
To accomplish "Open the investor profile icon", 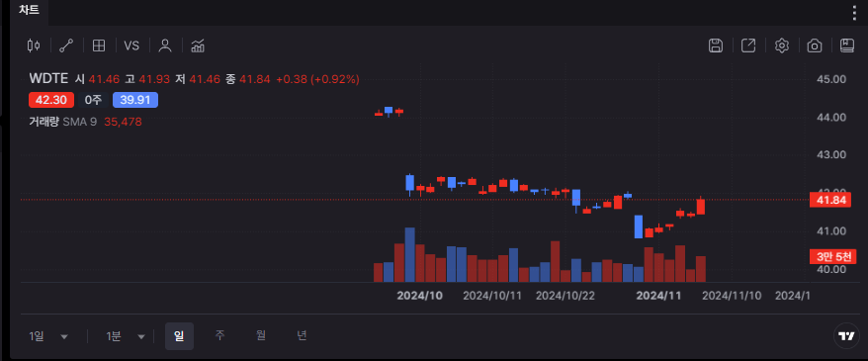I will [x=164, y=45].
